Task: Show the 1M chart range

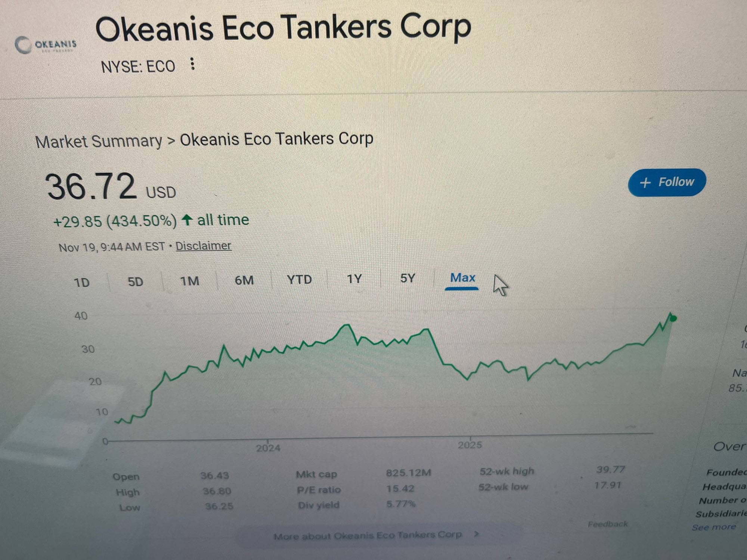Action: 190,281
